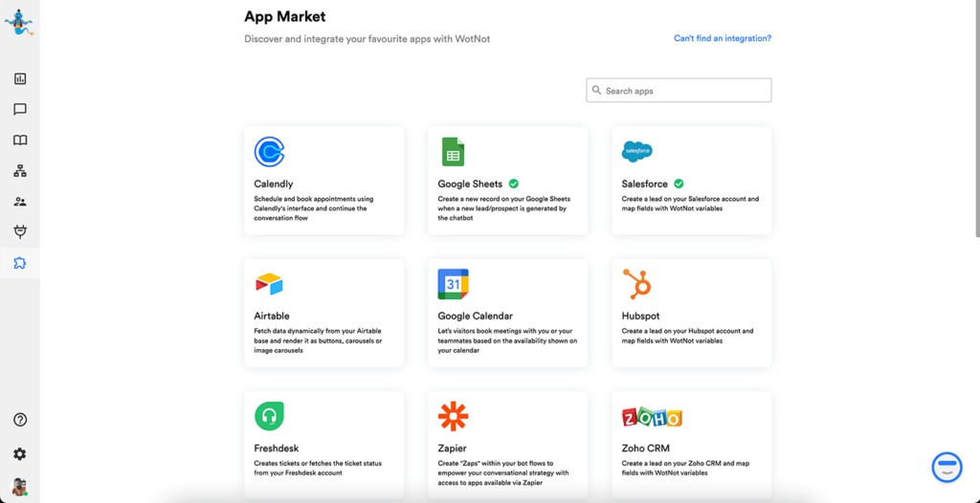Viewport: 980px width, 503px height.
Task: Click the Hubspot logo icon
Action: [637, 284]
